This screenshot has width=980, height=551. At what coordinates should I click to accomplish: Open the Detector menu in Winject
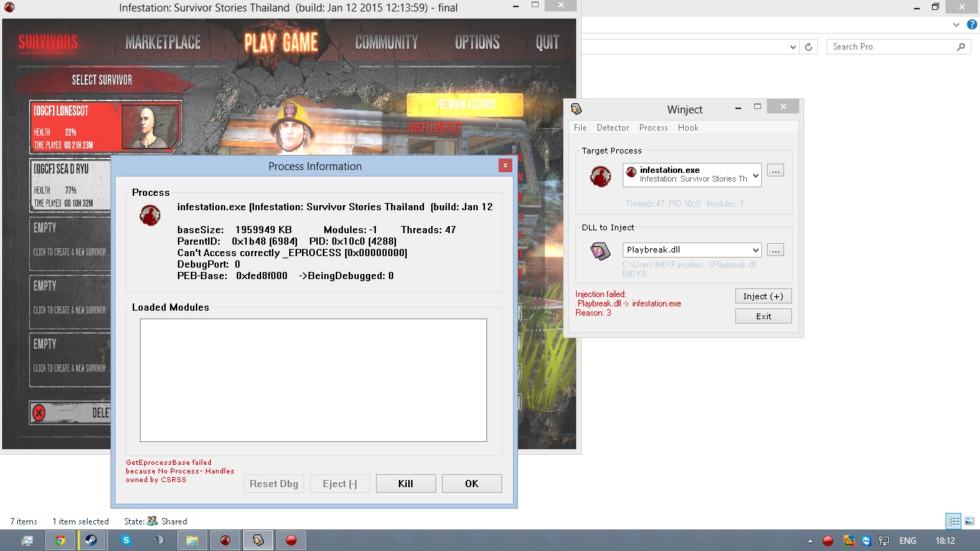[613, 128]
